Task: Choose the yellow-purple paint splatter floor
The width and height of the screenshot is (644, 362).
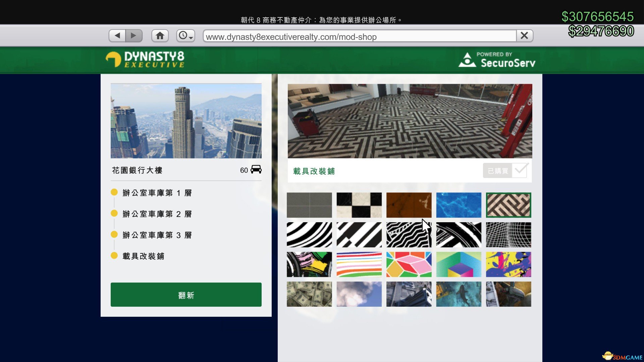Action: click(x=508, y=264)
